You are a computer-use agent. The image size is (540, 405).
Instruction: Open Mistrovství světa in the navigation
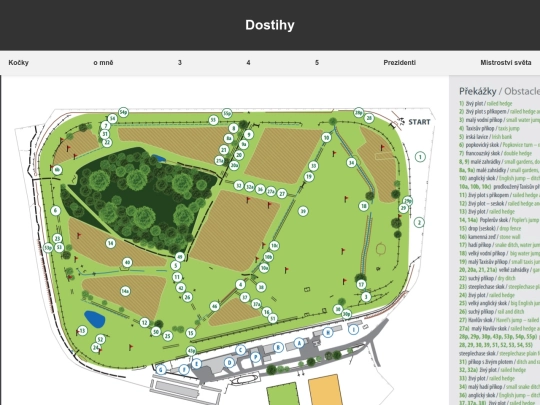pos(506,63)
